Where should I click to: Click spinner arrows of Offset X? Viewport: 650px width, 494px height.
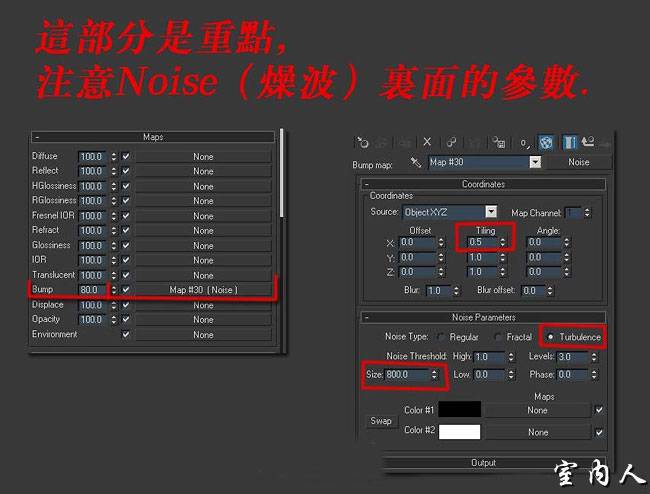(x=441, y=242)
